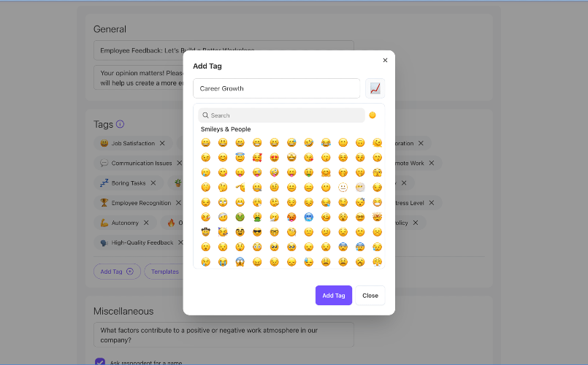The image size is (588, 365).
Task: Dismiss the Add Tag dialog with X
Action: coord(385,61)
